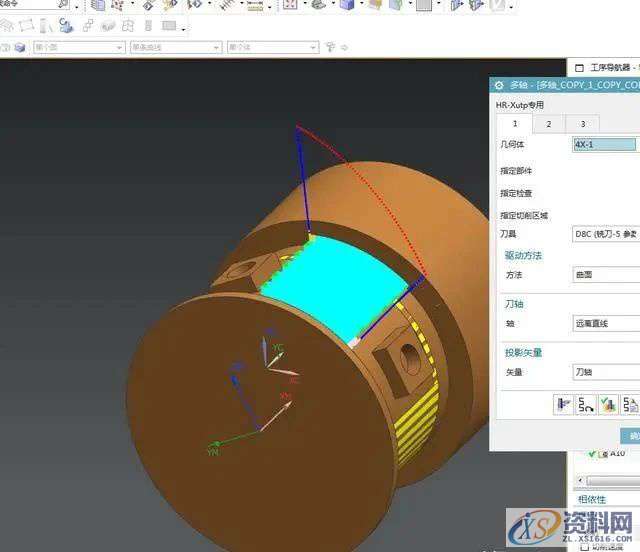The image size is (640, 552).
Task: Open the 轴 tool axis dropdown
Action: click(605, 323)
